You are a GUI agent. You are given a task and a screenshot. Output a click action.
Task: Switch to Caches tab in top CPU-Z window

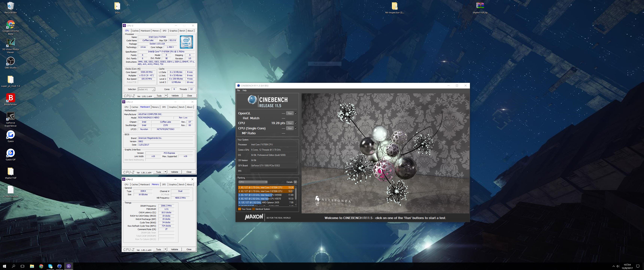coord(135,31)
